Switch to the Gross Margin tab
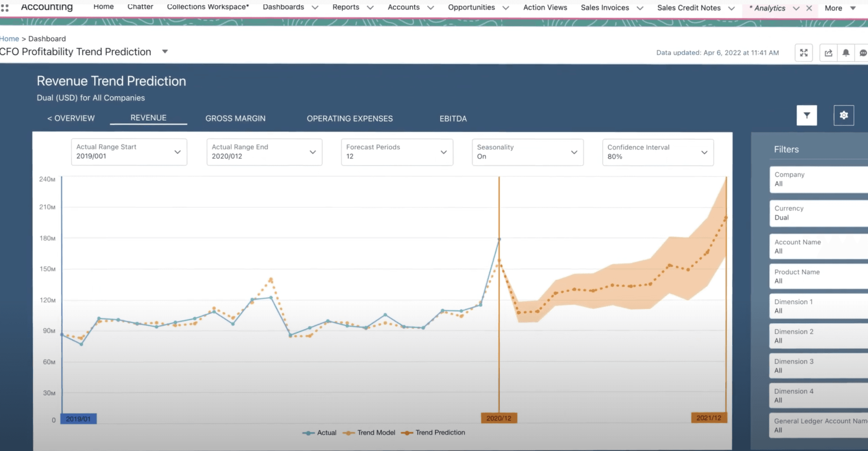 pyautogui.click(x=235, y=118)
